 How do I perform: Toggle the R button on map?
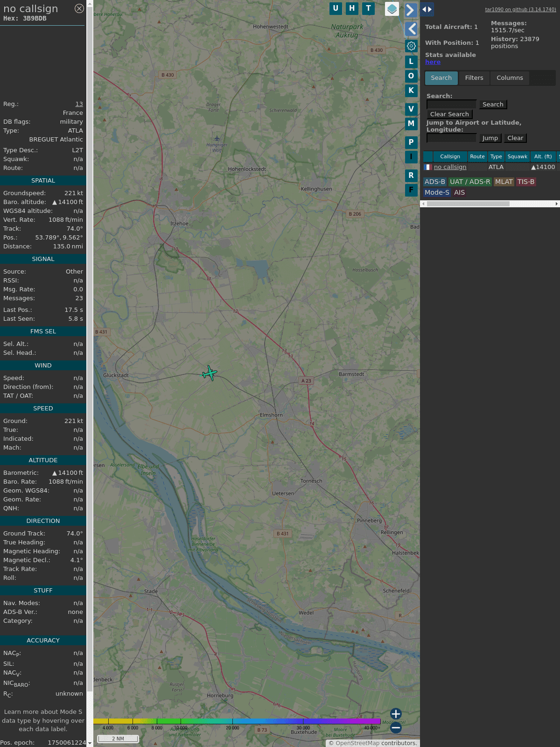(411, 176)
